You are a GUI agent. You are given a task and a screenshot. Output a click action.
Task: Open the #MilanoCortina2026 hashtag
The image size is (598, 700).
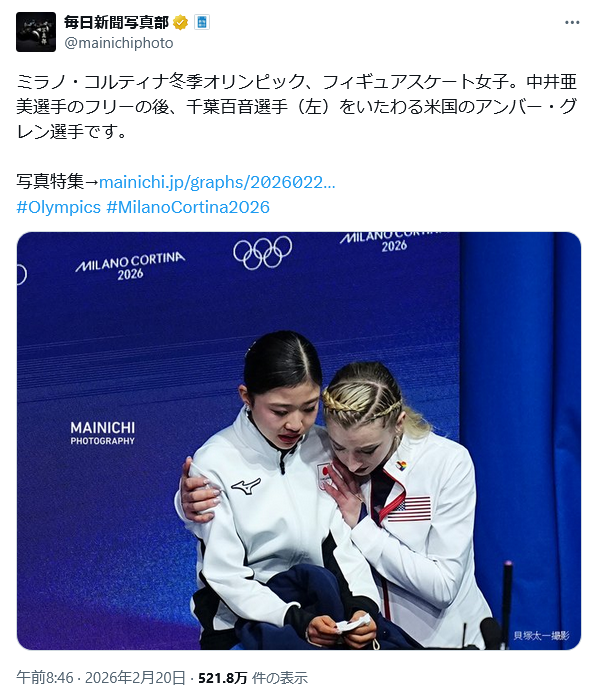pyautogui.click(x=188, y=207)
